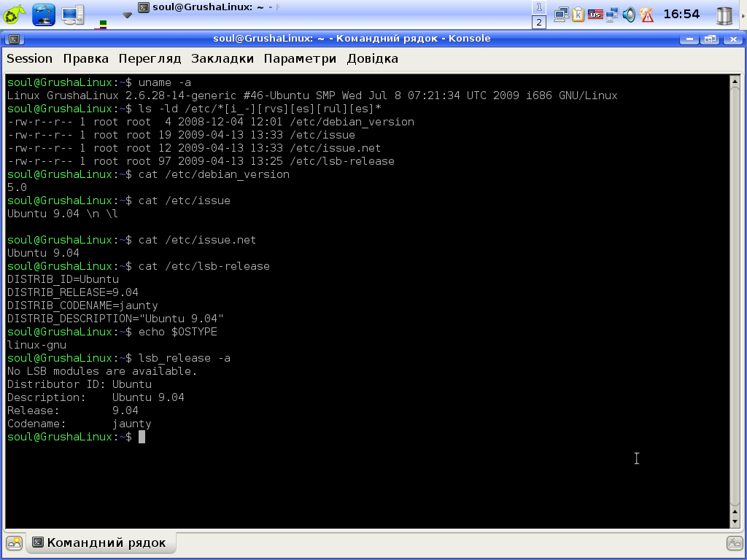
Task: Click 'DISTRIB_ID=Ubuntu' line
Action: coord(63,279)
